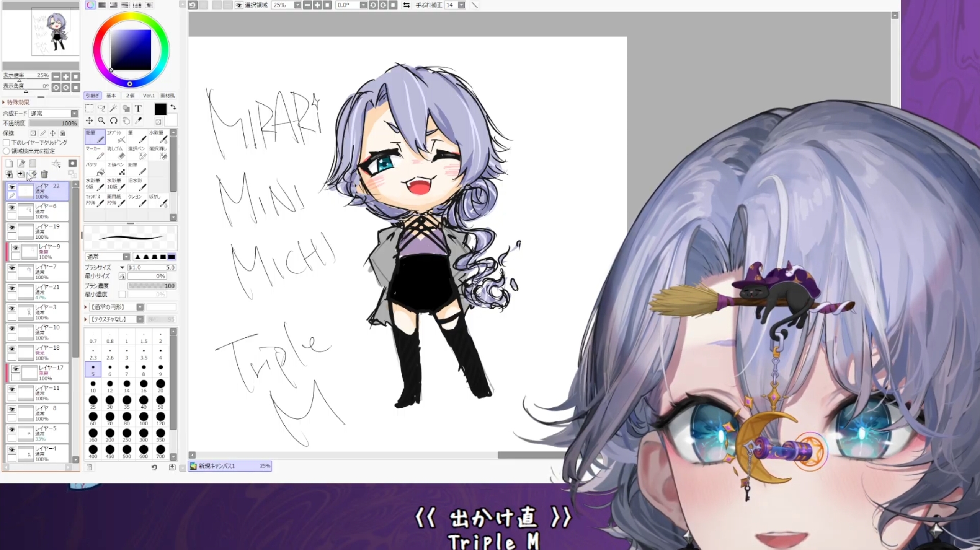Select the eyedropper tool
980x550 pixels.
click(138, 121)
